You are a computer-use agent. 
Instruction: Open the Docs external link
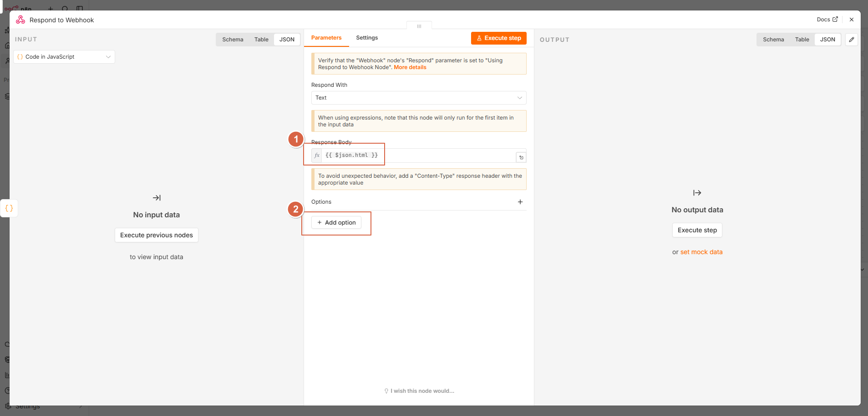827,20
